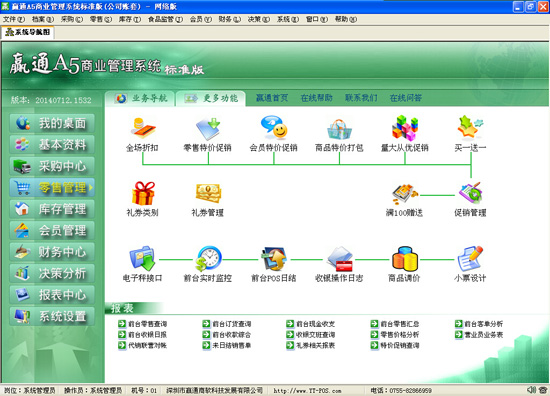Viewport: 550px width, 396px height.
Task: Open 商品调价 price adjustment icon
Action: pos(405,259)
